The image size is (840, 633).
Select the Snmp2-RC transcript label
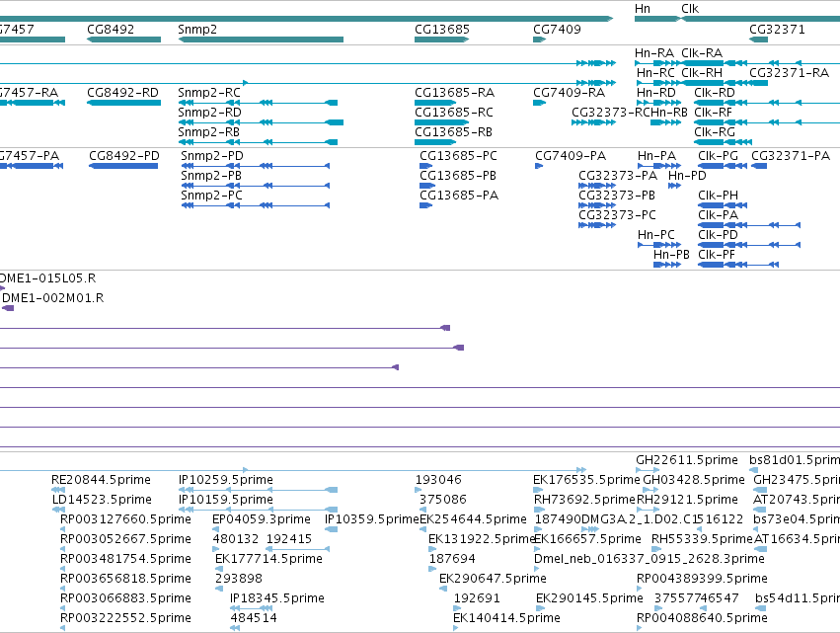[x=209, y=92]
